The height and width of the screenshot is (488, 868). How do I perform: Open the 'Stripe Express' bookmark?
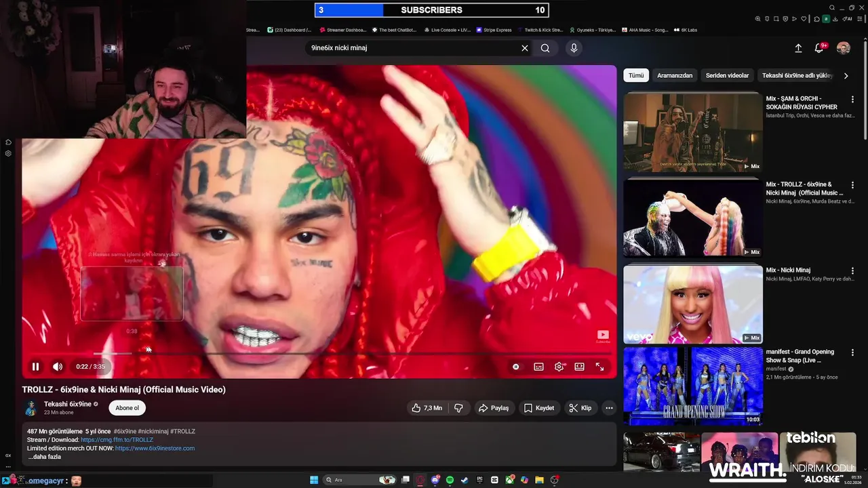click(494, 30)
